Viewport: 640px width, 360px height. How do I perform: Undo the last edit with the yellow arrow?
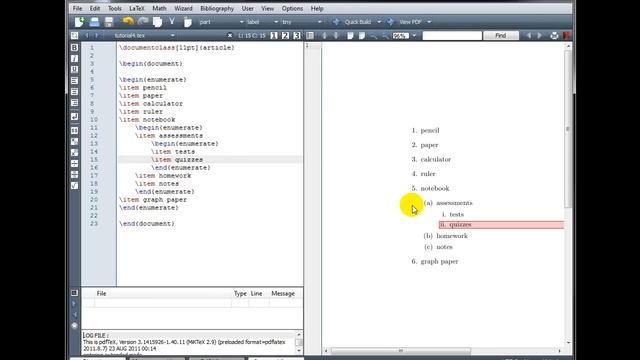(128, 22)
